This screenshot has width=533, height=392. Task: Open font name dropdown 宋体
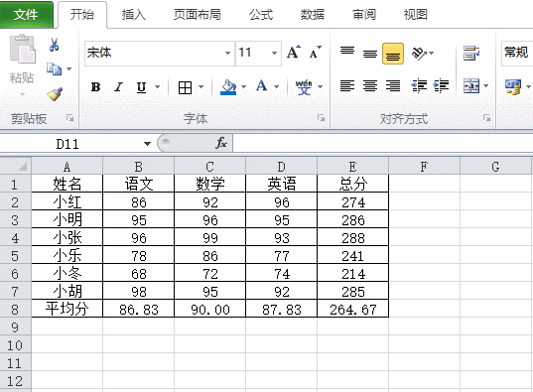pyautogui.click(x=227, y=54)
